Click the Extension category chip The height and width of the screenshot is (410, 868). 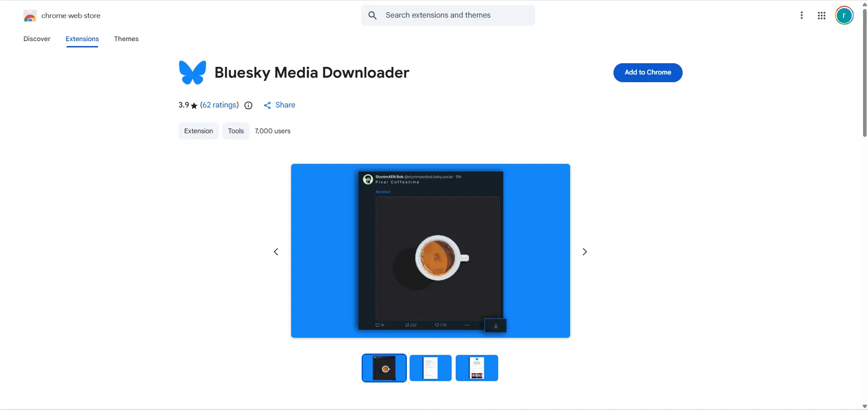coord(198,131)
